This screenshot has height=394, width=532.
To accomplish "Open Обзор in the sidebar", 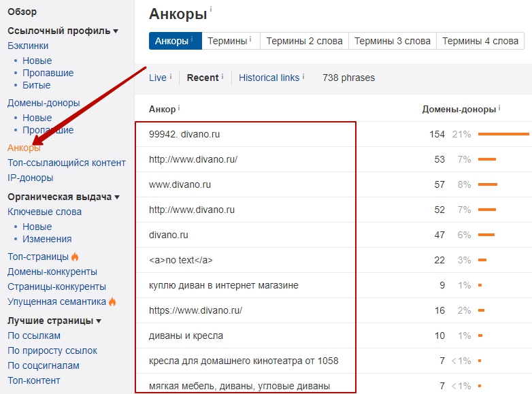I will pos(22,12).
